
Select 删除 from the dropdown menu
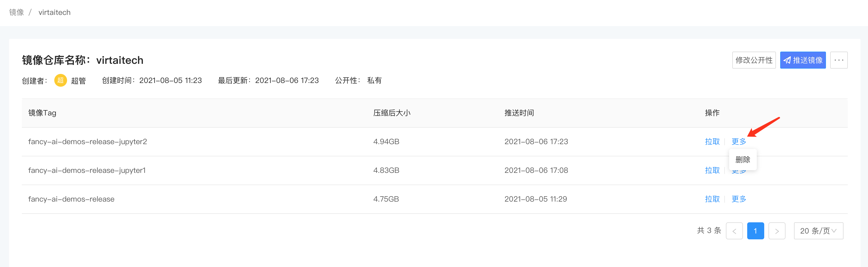[743, 160]
